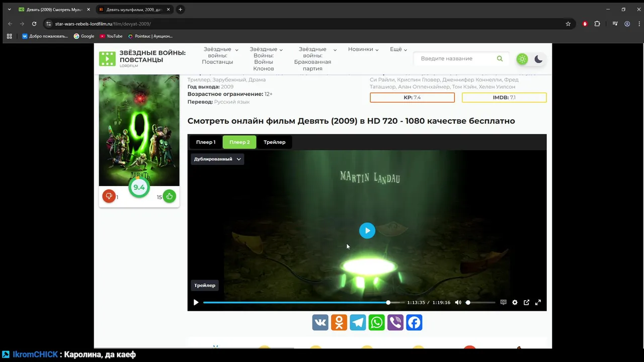
Task: Share via WhatsApp icon
Action: 377,322
